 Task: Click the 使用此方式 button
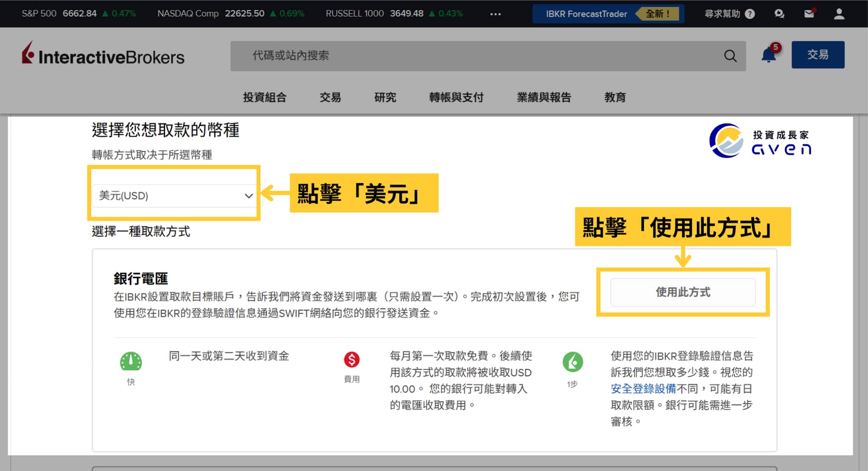pyautogui.click(x=682, y=292)
